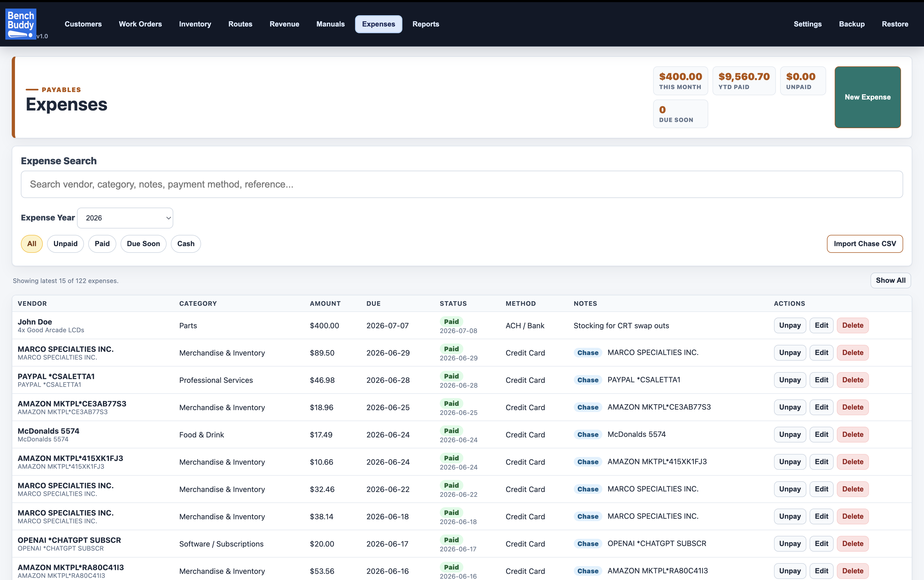The image size is (924, 580).
Task: Select the Expenses tab
Action: click(378, 24)
